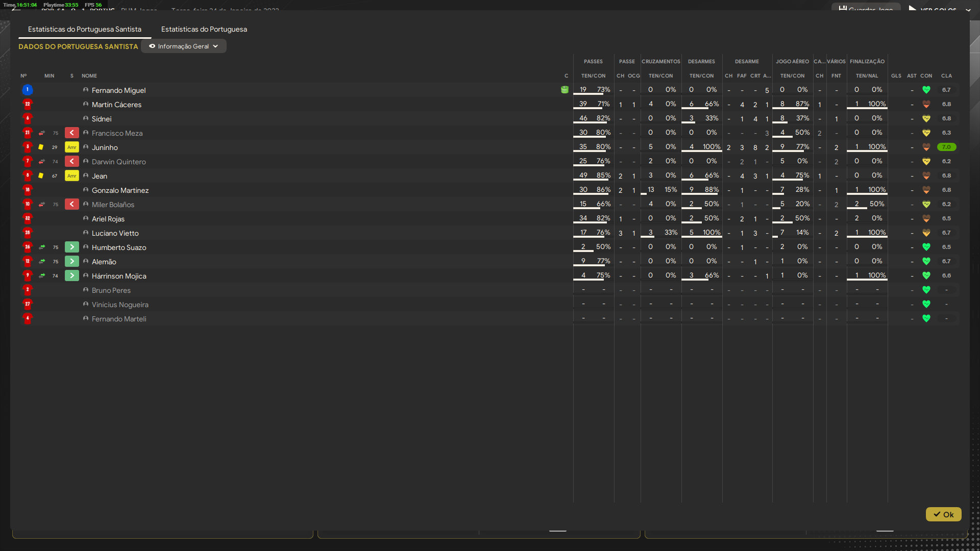Open Fernando Marteli player profile

119,319
